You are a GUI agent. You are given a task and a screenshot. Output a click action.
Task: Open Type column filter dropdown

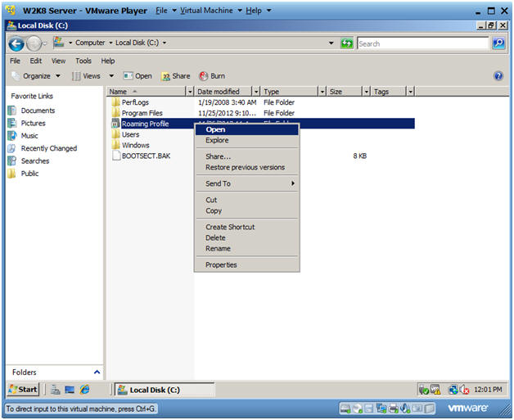point(322,92)
